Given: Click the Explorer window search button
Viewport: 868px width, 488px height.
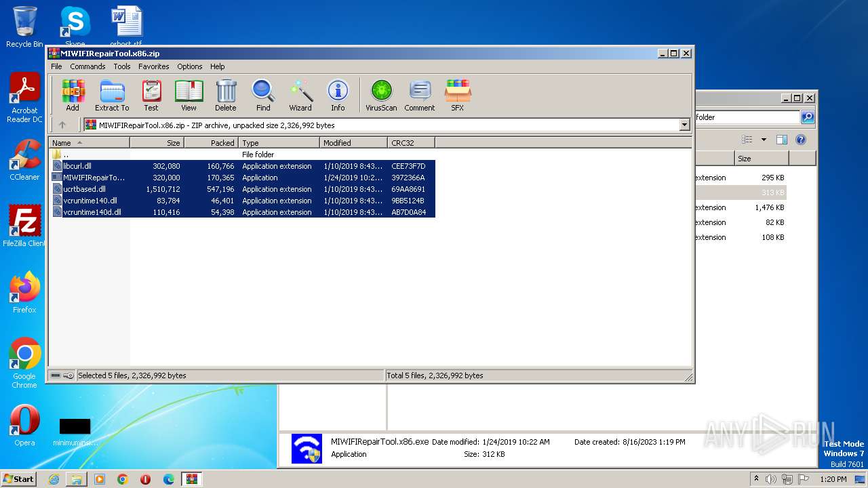Looking at the screenshot, I should [808, 117].
